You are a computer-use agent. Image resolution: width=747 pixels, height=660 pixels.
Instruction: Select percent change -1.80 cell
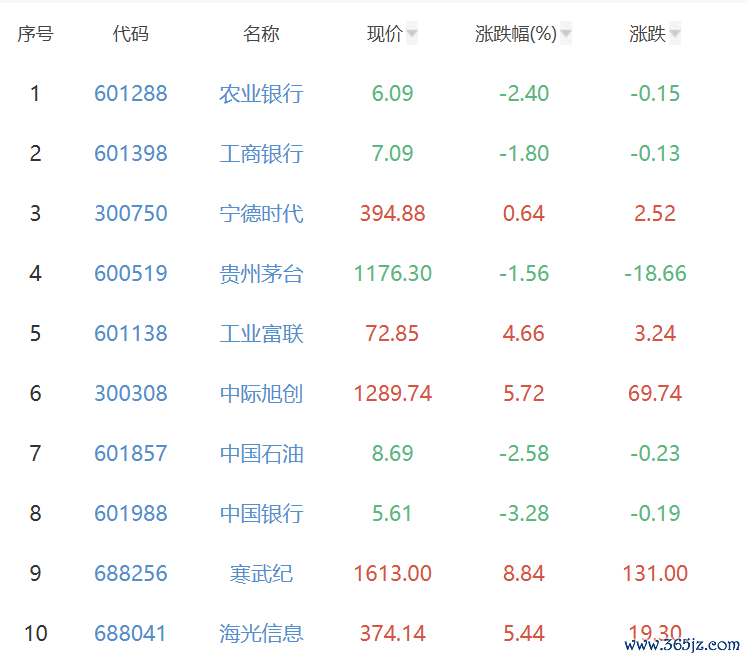(524, 153)
